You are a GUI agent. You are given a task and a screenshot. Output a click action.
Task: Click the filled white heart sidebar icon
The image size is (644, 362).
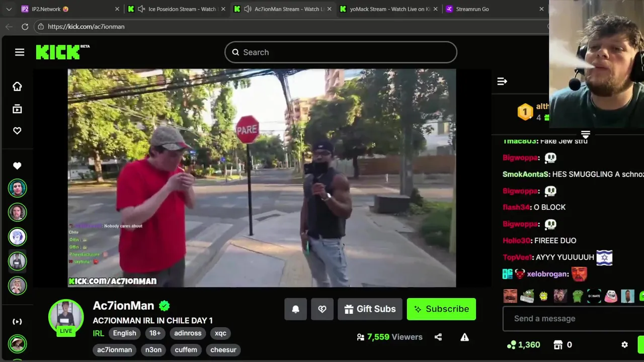(17, 166)
